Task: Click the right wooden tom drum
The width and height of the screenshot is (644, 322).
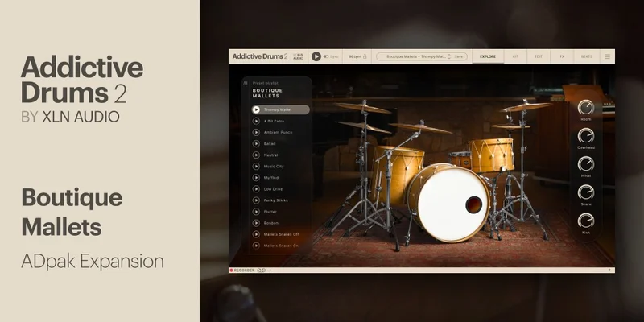Action: click(491, 155)
